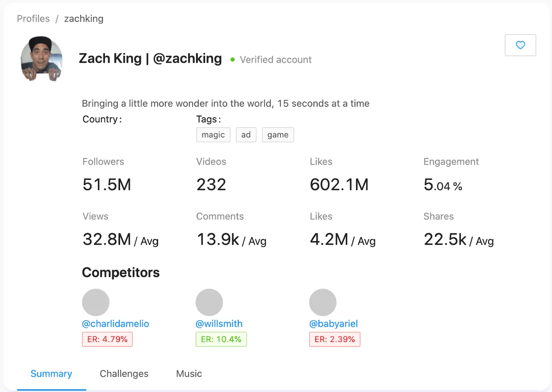The height and width of the screenshot is (392, 552).
Task: Click the Followers label
Action: [x=103, y=162]
